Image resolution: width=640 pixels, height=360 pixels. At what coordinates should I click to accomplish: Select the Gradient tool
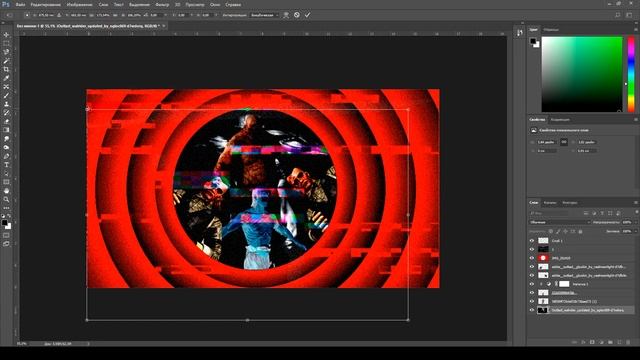tap(6, 130)
